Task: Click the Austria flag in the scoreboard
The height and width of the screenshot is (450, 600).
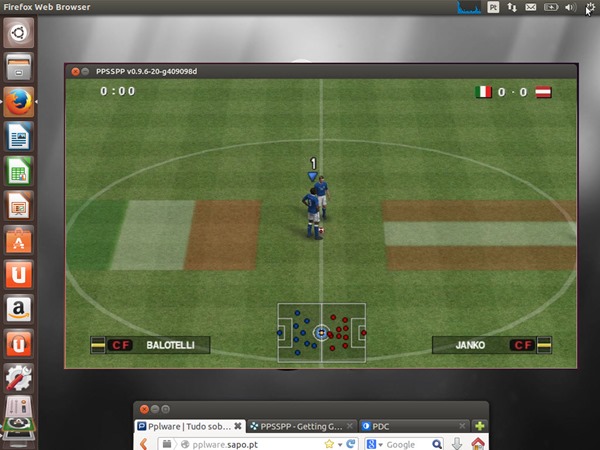Action: pos(543,92)
